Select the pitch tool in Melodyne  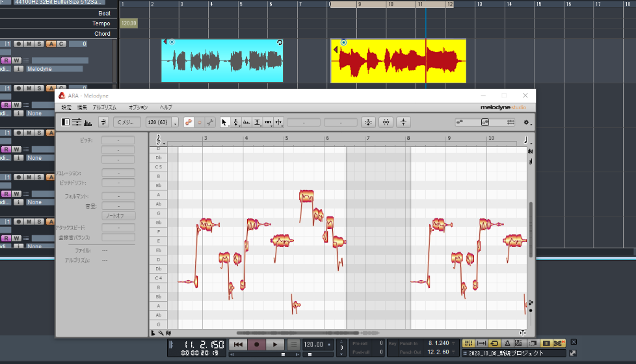[x=236, y=122]
